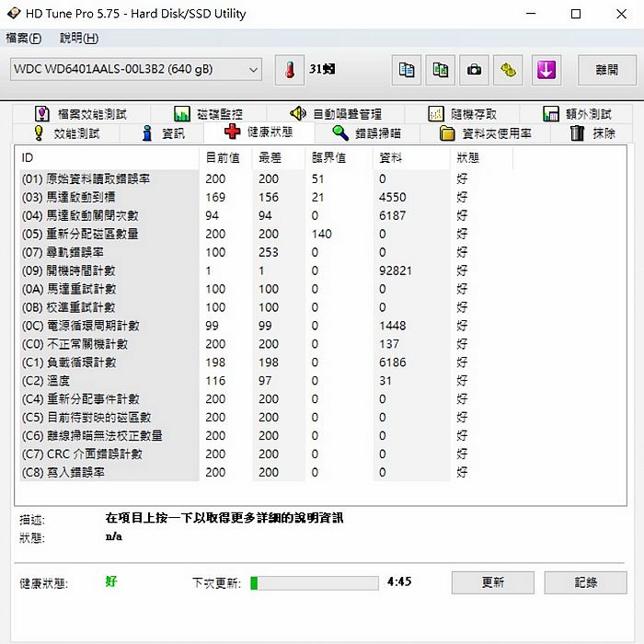Open the 說明(H) menu

[x=79, y=39]
